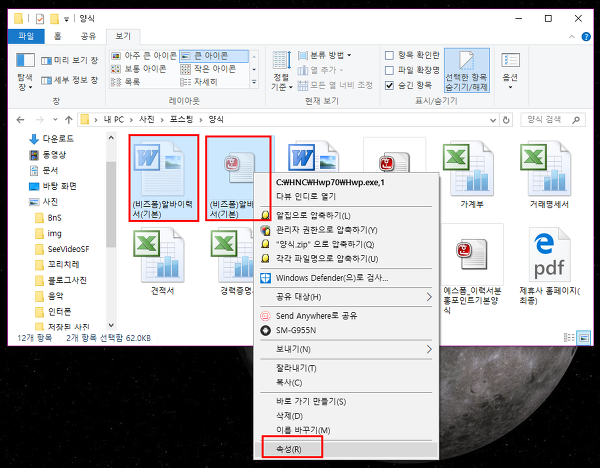Toggle the 미리 보기 창 preview pane
600x468 pixels.
(x=70, y=60)
